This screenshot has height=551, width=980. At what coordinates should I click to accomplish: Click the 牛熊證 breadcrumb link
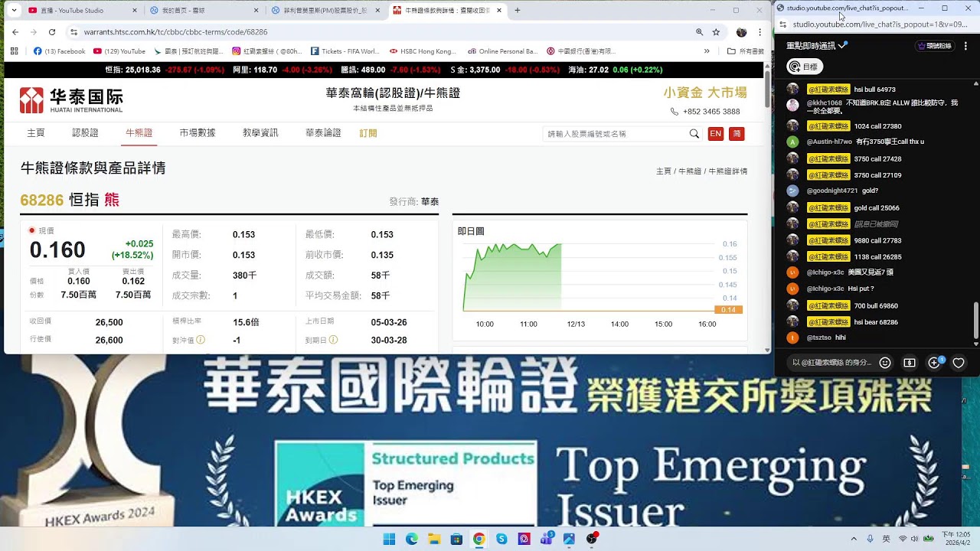click(690, 171)
